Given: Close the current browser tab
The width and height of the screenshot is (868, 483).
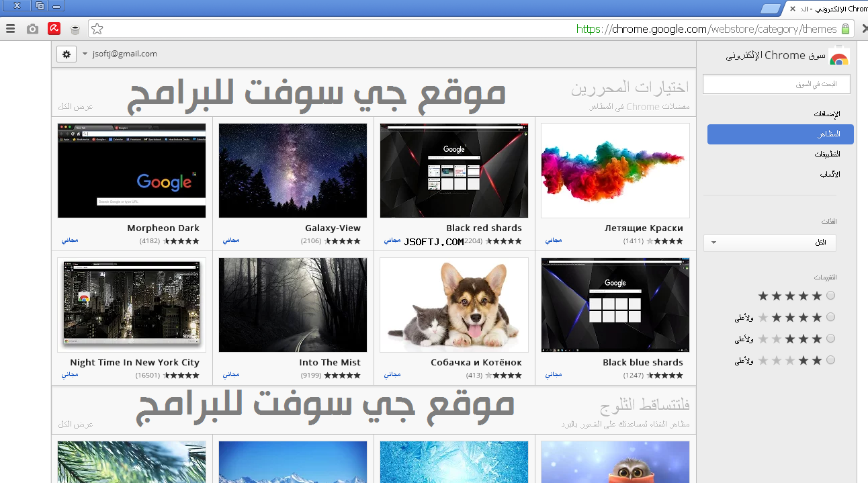Looking at the screenshot, I should click(793, 9).
